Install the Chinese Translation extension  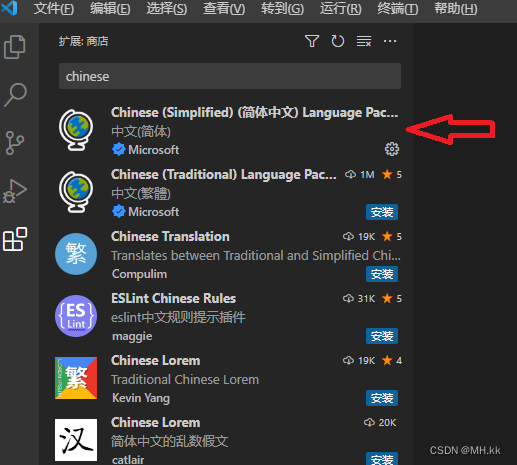pos(382,274)
